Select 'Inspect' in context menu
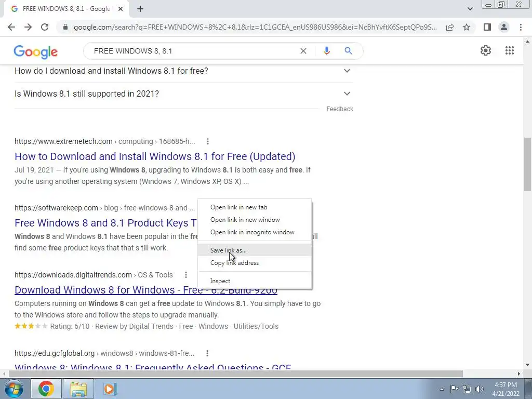The width and height of the screenshot is (532, 399). pyautogui.click(x=255, y=281)
